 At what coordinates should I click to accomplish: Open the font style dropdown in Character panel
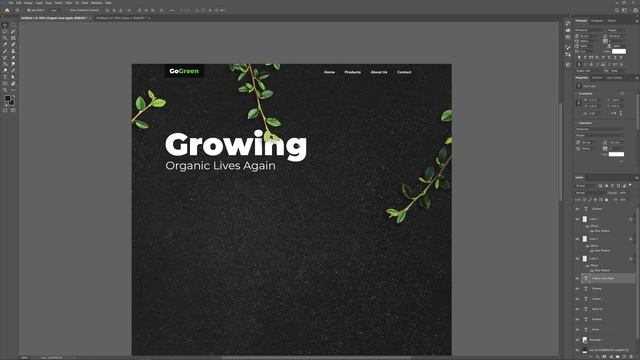coord(616,30)
